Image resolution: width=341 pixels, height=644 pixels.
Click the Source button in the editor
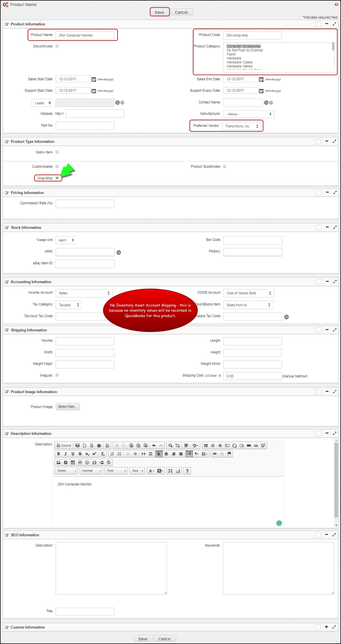point(64,445)
